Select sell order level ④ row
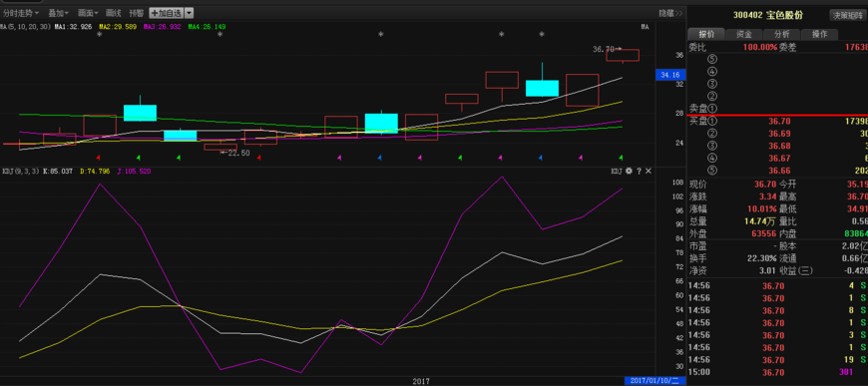Viewport: 868px width, 386px height. (x=777, y=72)
